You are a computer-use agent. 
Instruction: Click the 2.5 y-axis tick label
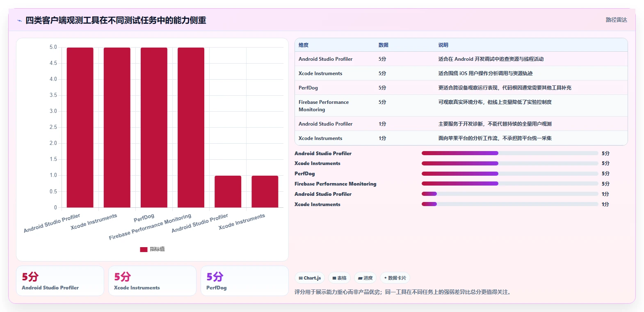(53, 127)
